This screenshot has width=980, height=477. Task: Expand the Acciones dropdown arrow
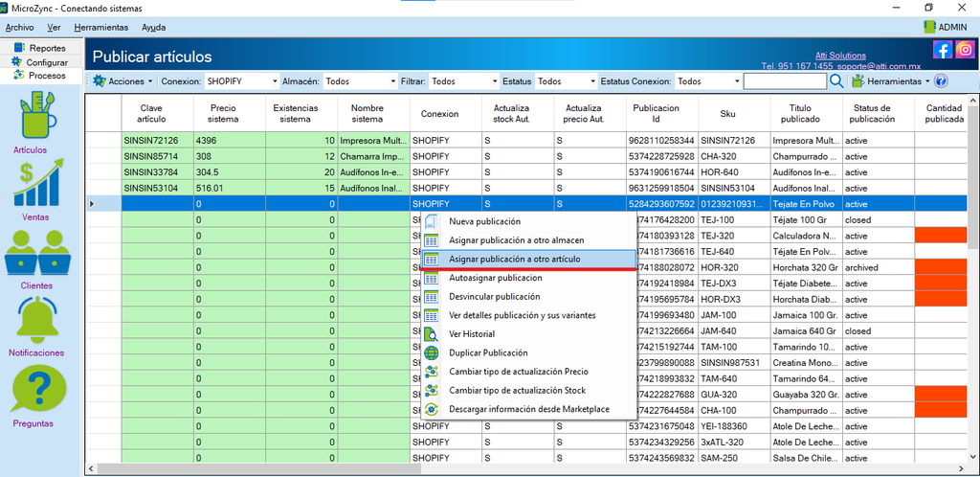[x=150, y=82]
